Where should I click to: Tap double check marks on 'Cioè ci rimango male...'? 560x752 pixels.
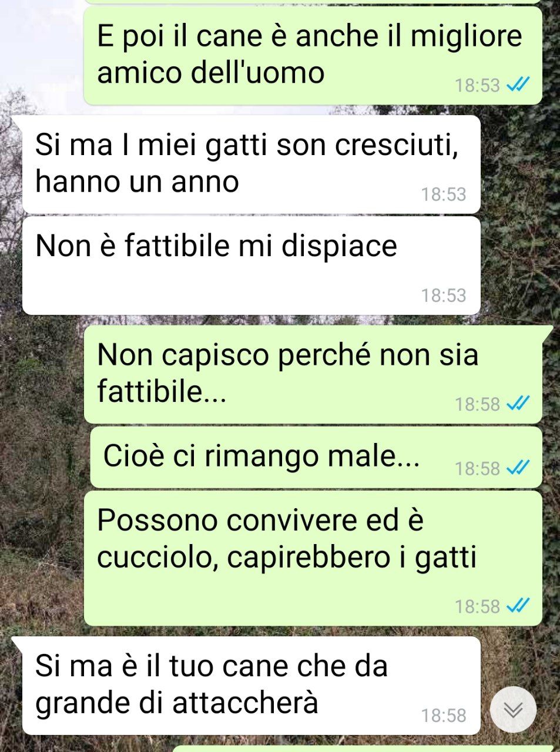518,468
